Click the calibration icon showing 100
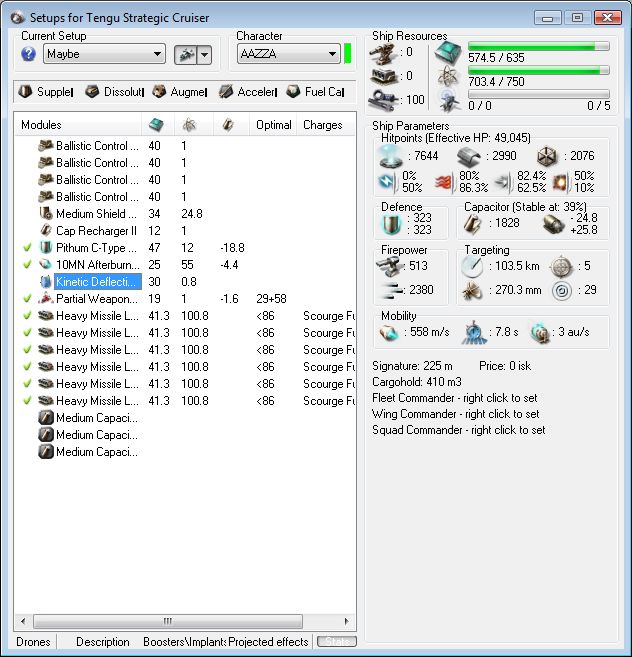Screen dimensions: 632x657 pyautogui.click(x=382, y=101)
